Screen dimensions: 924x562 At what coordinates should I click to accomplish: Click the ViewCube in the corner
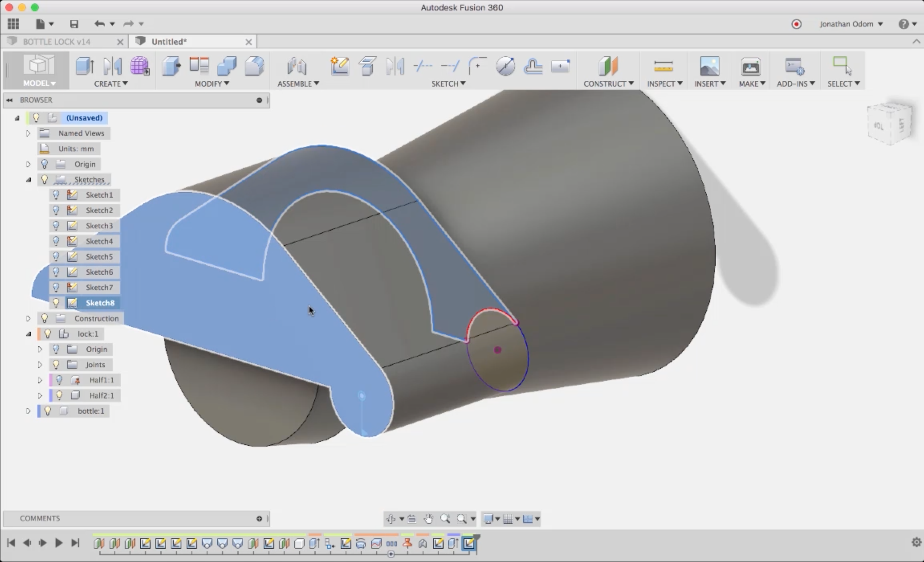click(889, 125)
